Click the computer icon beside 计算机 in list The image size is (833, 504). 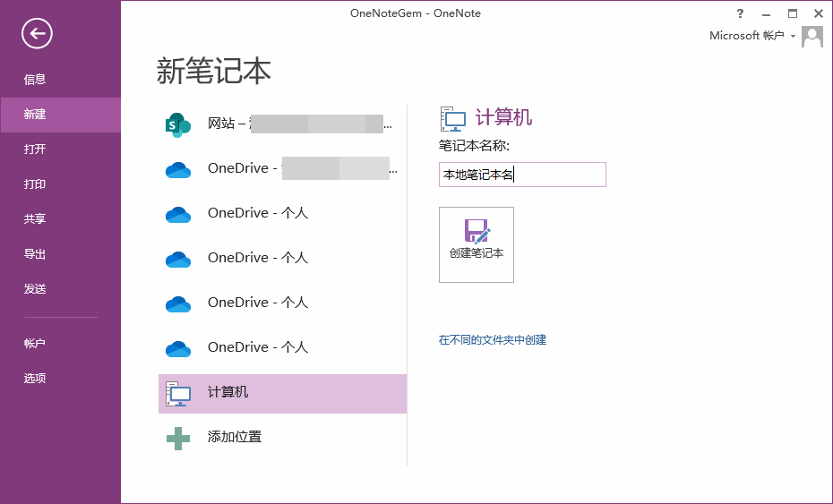(x=178, y=394)
